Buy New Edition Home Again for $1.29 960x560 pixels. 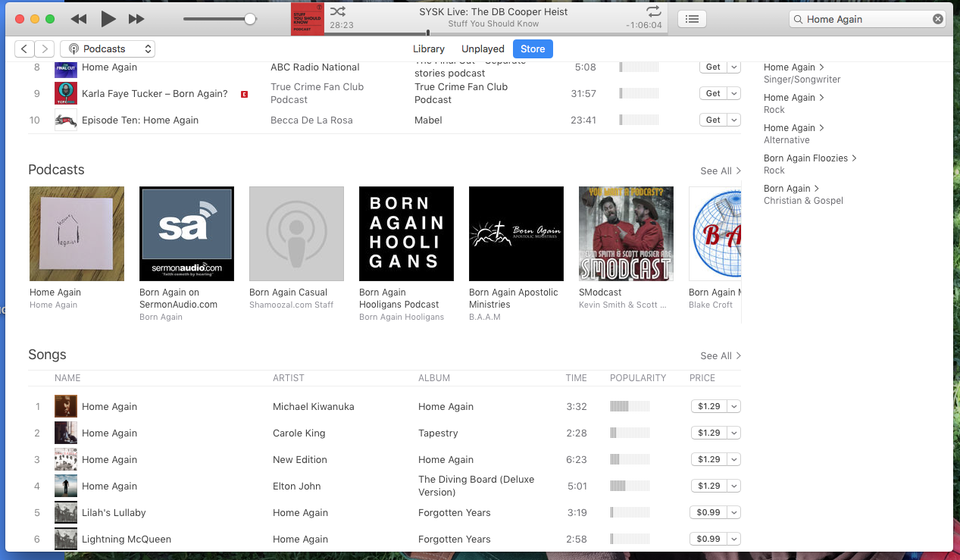point(708,459)
